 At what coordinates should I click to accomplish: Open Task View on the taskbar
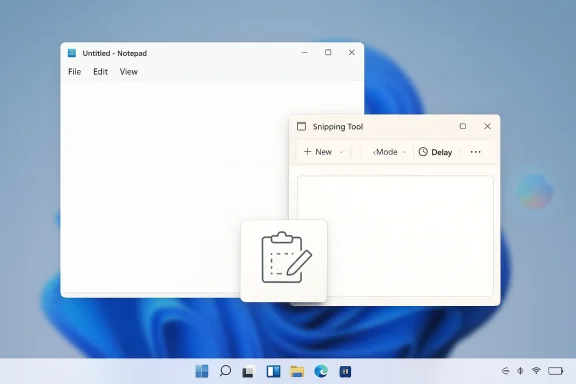249,371
